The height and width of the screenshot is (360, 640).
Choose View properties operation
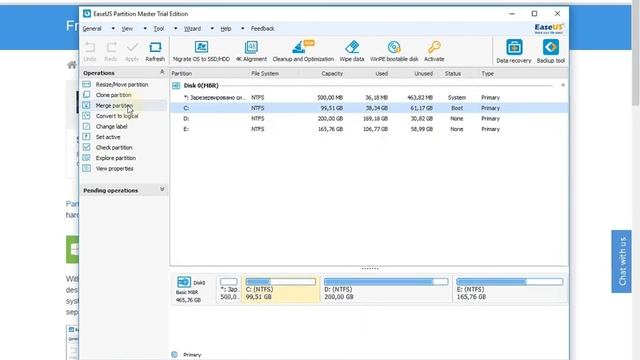(x=115, y=169)
